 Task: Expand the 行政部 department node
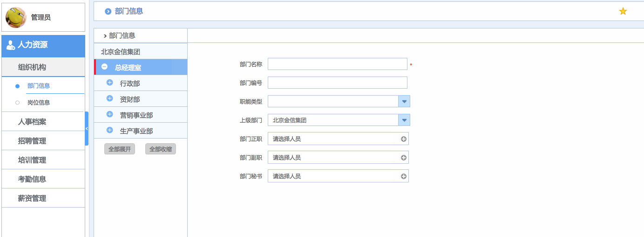(110, 83)
